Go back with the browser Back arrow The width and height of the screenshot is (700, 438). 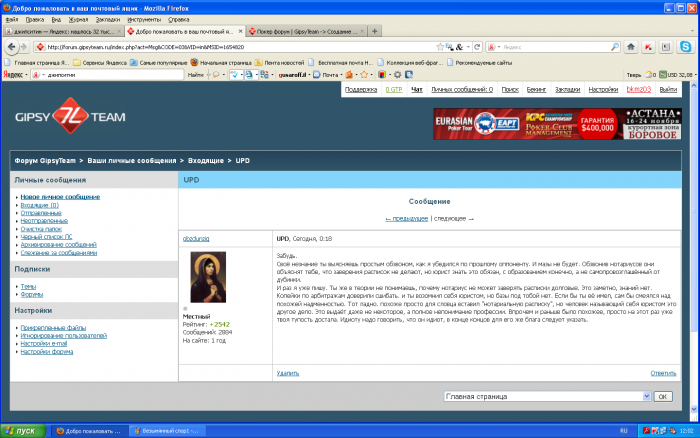(x=12, y=46)
